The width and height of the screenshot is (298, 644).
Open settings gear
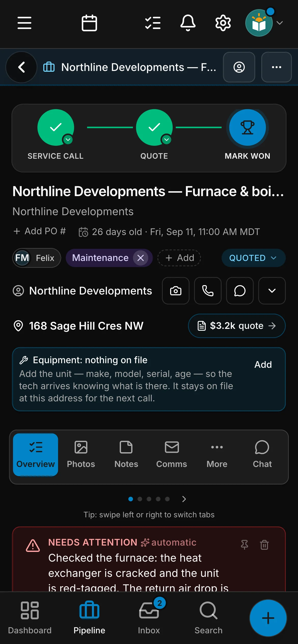pos(223,23)
